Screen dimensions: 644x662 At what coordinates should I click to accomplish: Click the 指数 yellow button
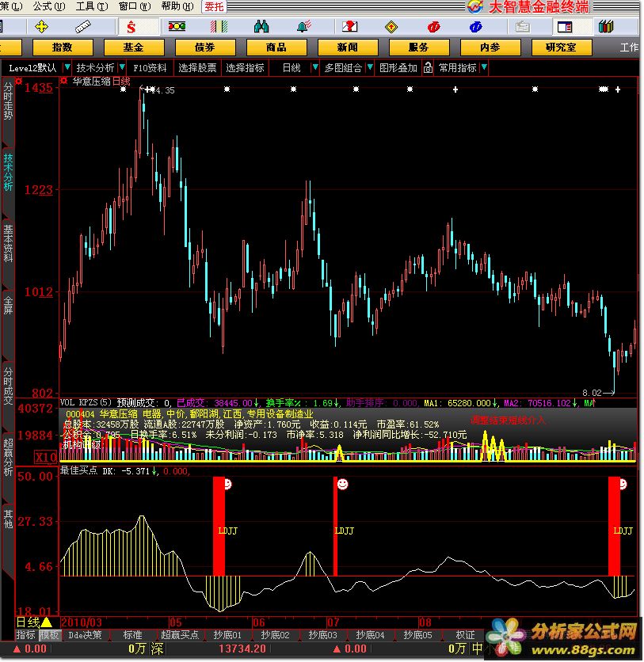[x=63, y=48]
